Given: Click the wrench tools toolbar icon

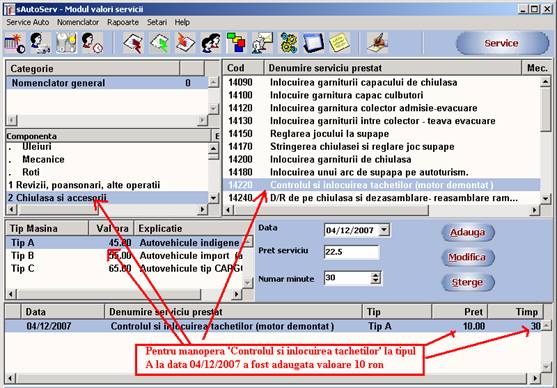Looking at the screenshot, I should tap(66, 43).
